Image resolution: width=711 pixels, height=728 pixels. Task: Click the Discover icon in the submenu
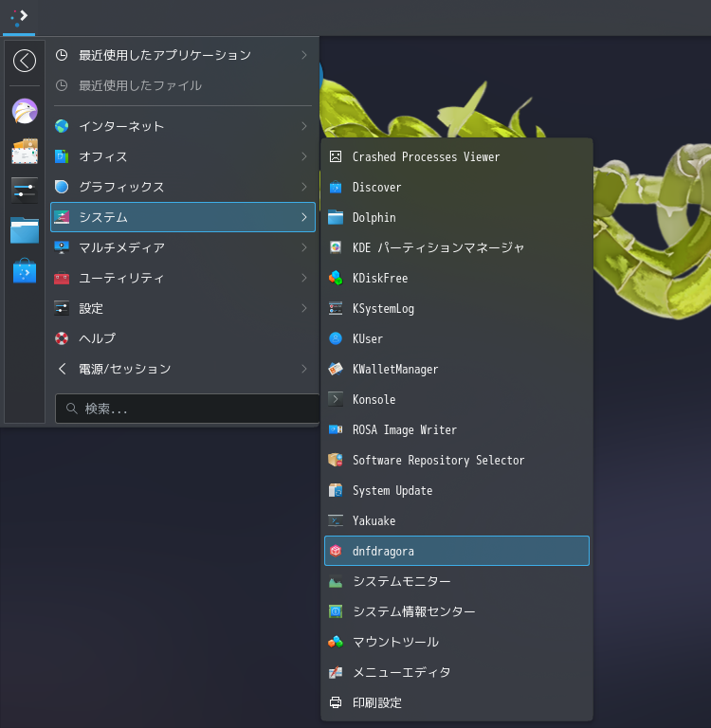click(x=336, y=187)
